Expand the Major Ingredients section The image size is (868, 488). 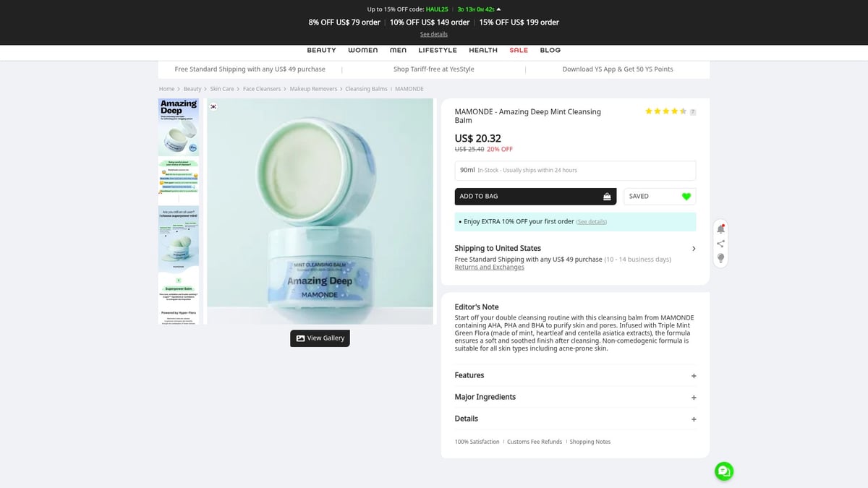[694, 397]
